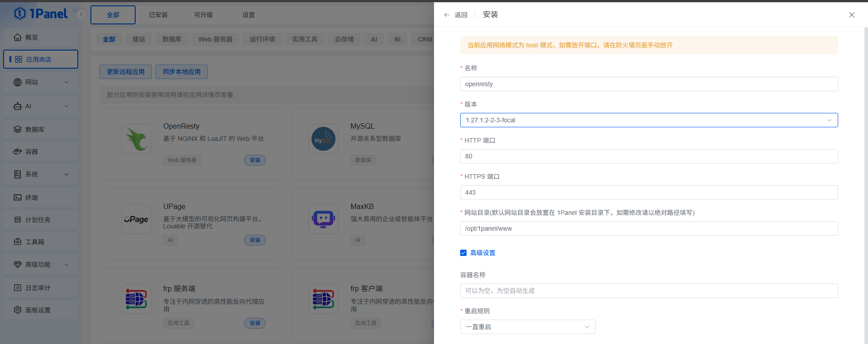Click the HTTPS 端口 field
The image size is (868, 344).
pyautogui.click(x=649, y=192)
